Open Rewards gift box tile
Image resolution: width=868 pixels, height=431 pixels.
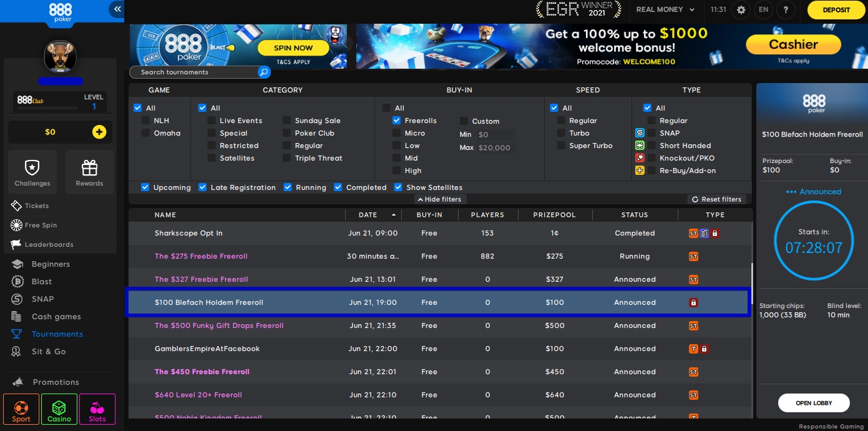[90, 172]
